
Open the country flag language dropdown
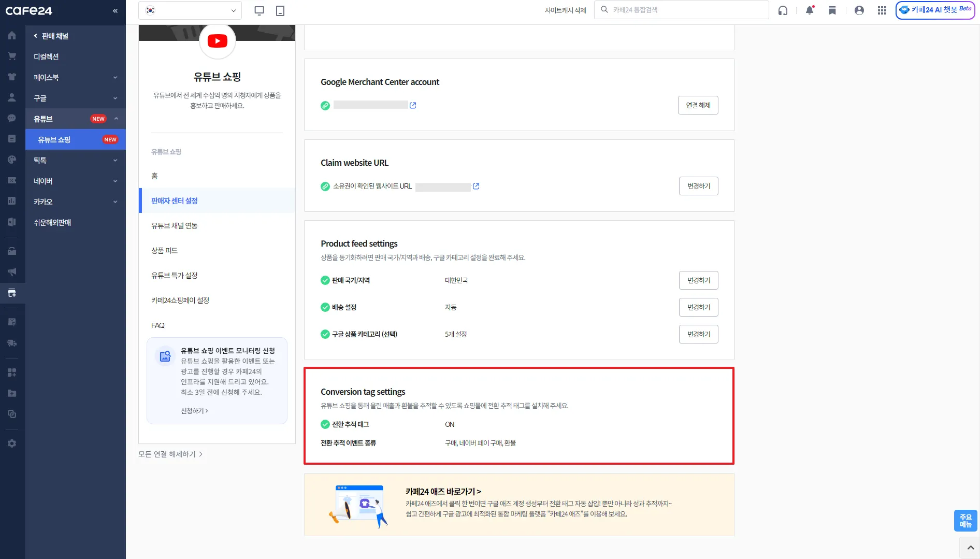(190, 10)
